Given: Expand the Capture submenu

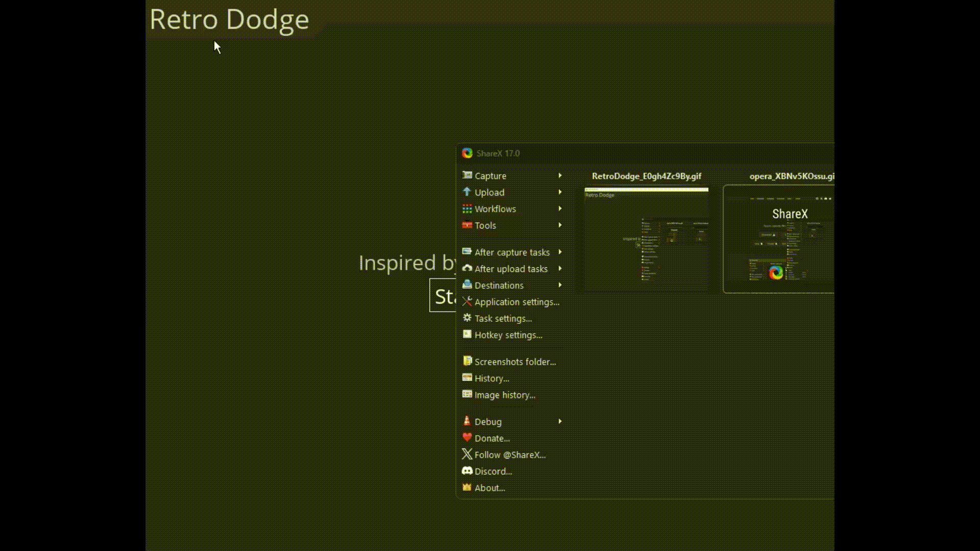Looking at the screenshot, I should click(x=560, y=176).
